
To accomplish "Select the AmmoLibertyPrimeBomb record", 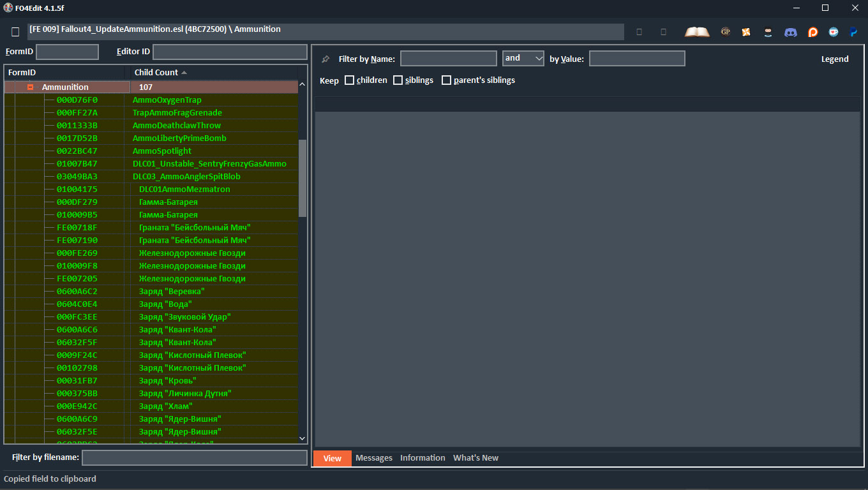I will coord(179,138).
